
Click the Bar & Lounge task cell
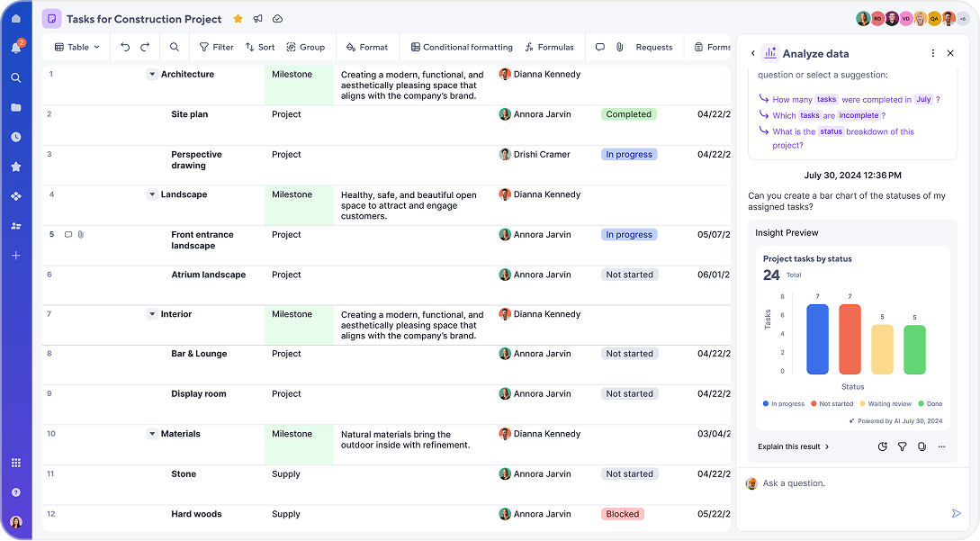[x=199, y=354]
